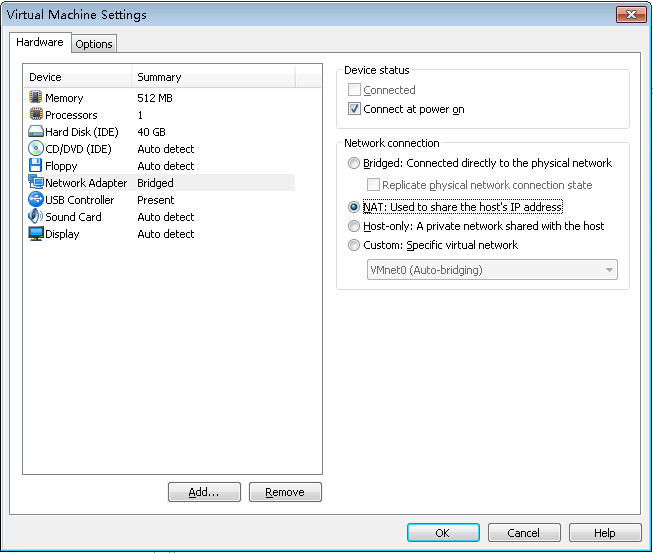Click the Hard Disk drive icon
653x553 pixels.
point(36,132)
